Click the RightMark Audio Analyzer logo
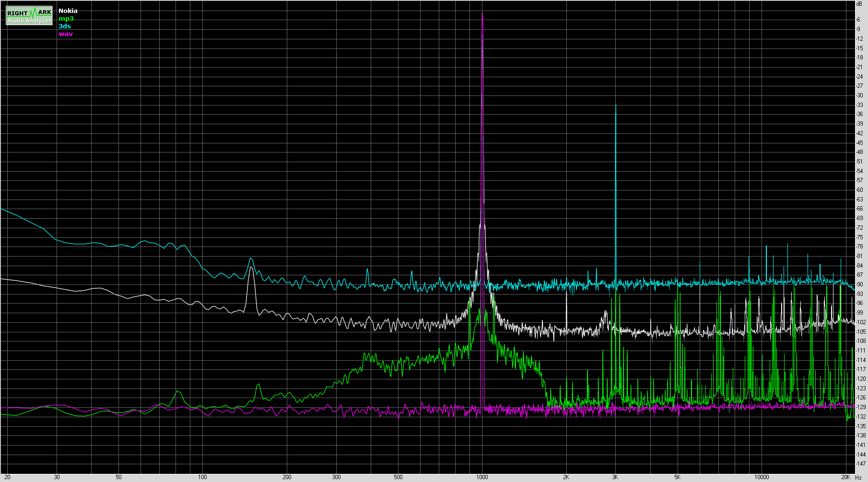The width and height of the screenshot is (868, 482). (29, 16)
